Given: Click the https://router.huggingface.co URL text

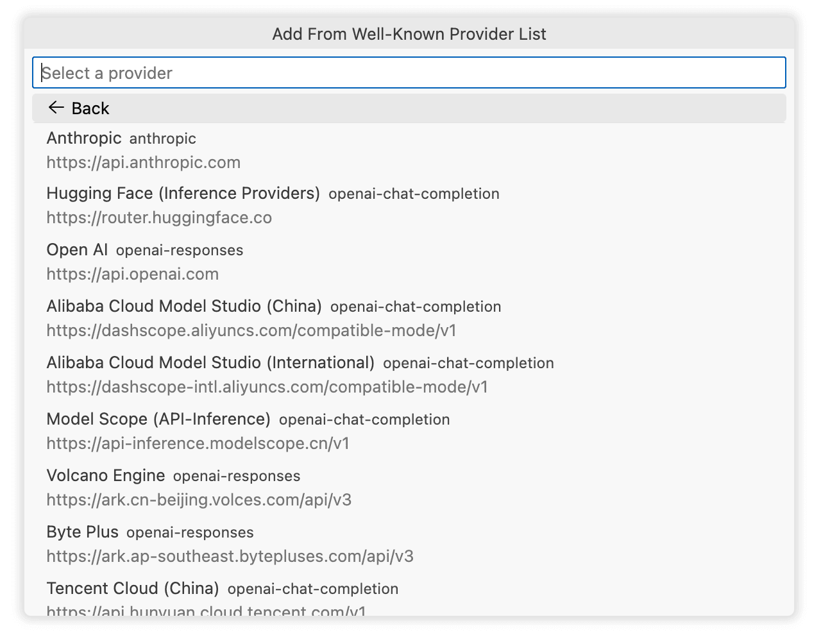Looking at the screenshot, I should tap(159, 217).
